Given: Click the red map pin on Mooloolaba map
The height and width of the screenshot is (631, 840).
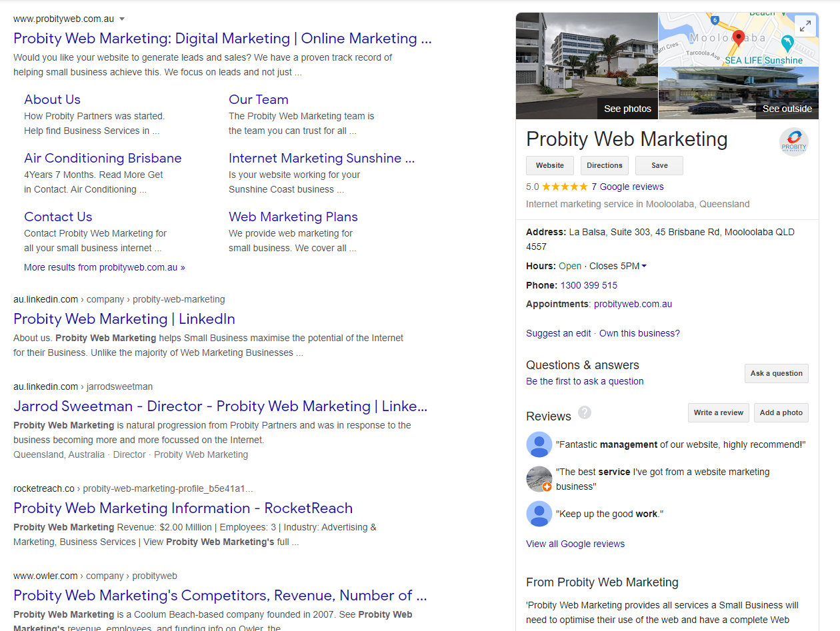Looking at the screenshot, I should [738, 39].
